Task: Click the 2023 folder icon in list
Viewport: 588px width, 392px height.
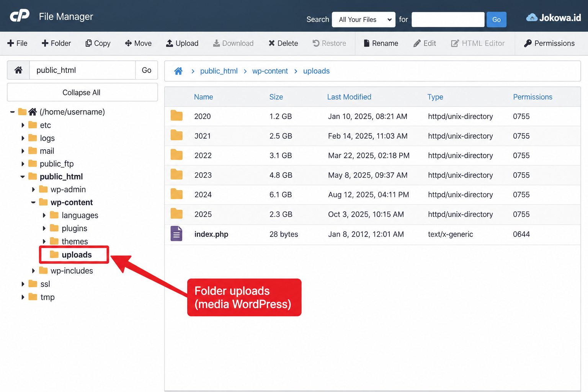Action: pyautogui.click(x=176, y=175)
